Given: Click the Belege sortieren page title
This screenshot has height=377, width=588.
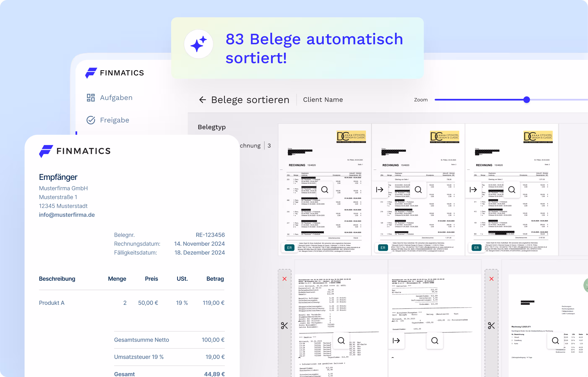Looking at the screenshot, I should coord(250,100).
